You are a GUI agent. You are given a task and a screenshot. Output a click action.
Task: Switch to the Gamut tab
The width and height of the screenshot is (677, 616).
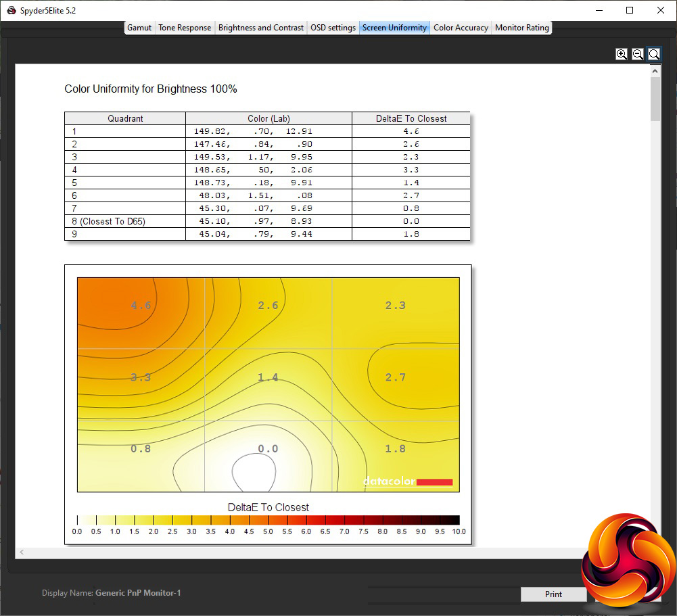[139, 28]
